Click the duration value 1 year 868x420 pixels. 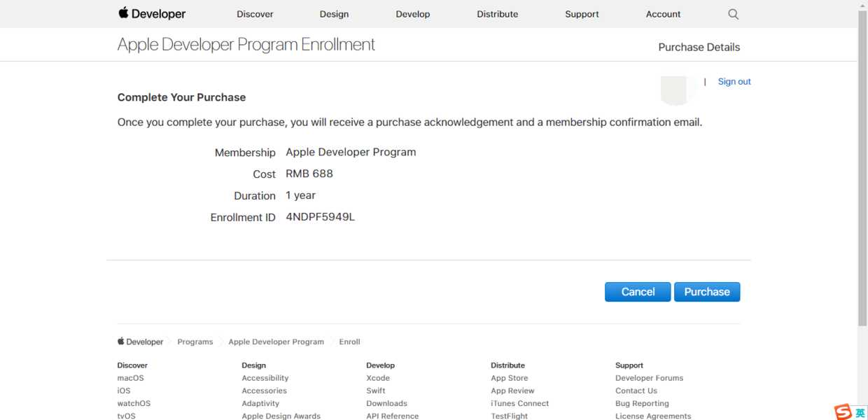click(301, 195)
